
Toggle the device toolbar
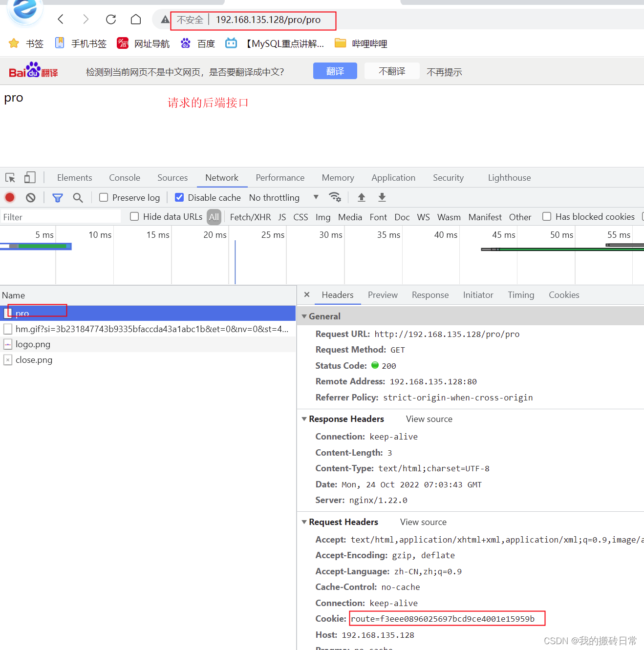(29, 177)
